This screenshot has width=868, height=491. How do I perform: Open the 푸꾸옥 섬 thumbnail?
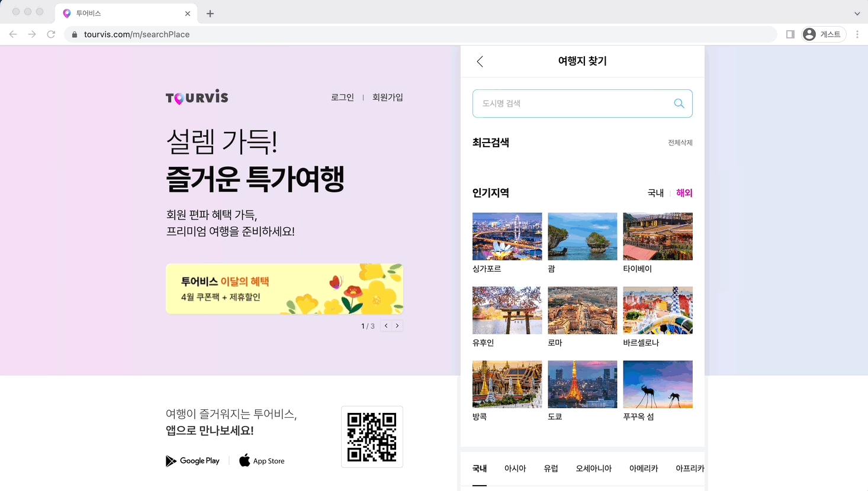[x=658, y=385]
